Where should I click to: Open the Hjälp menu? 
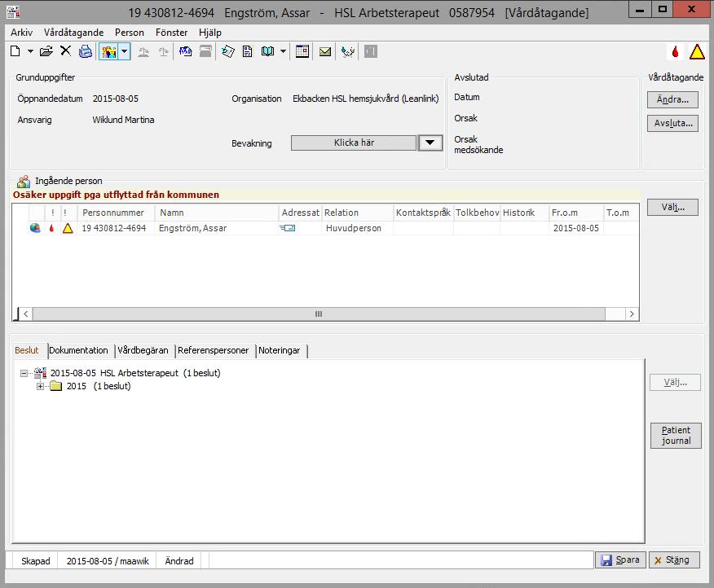(x=210, y=33)
